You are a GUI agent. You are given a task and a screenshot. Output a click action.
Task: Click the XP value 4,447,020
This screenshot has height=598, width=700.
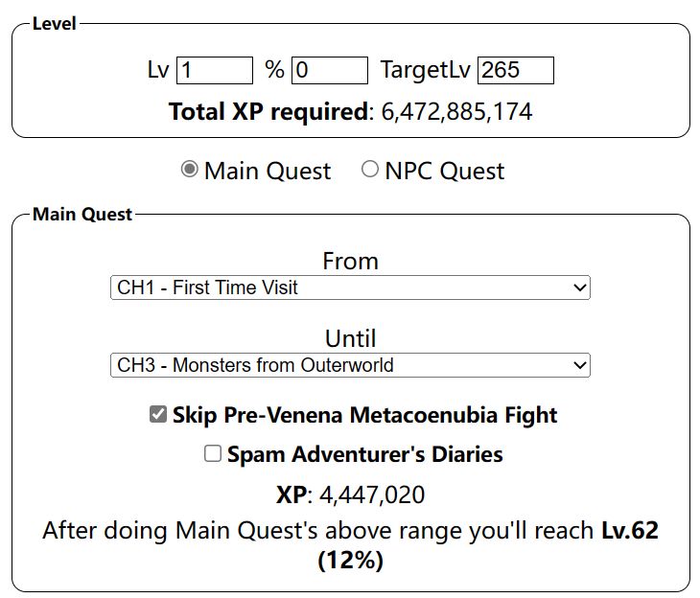pyautogui.click(x=371, y=494)
